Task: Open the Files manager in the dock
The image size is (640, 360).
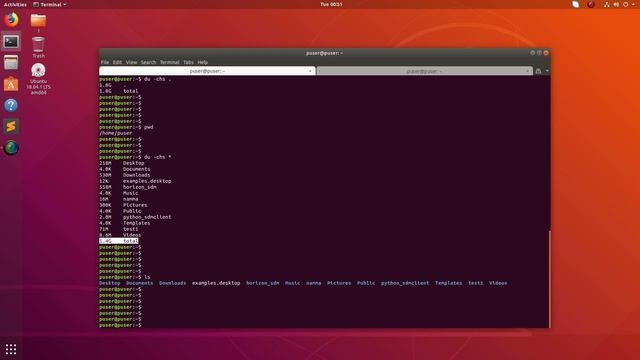Action: pyautogui.click(x=11, y=62)
